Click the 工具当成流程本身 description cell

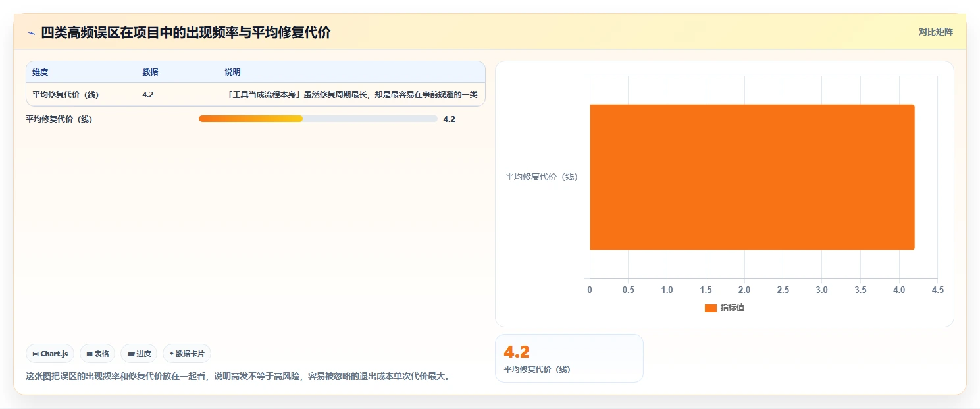(x=351, y=94)
